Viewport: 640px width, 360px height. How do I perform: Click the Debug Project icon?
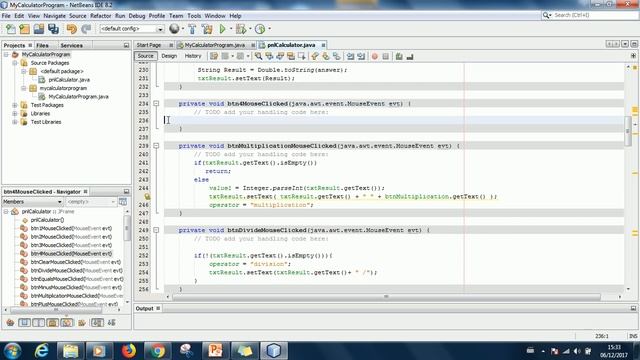click(x=241, y=29)
